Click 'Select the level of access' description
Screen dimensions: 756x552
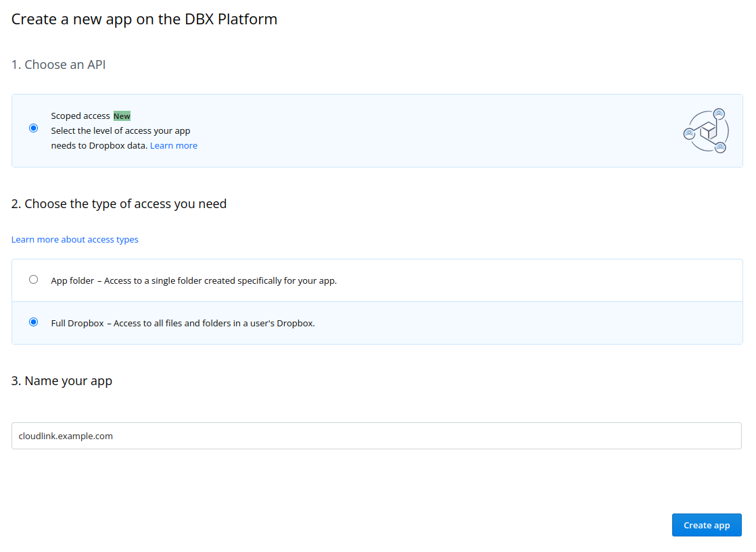point(120,131)
